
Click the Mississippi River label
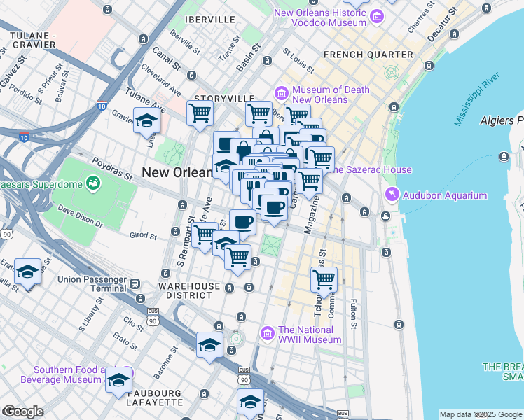point(477,99)
